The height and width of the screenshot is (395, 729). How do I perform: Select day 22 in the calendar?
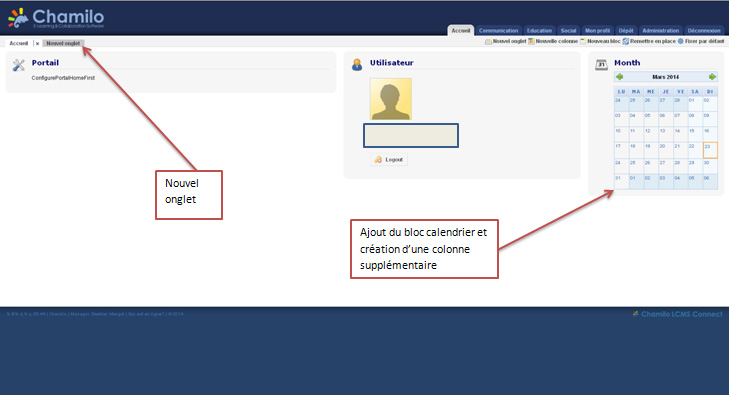click(695, 150)
